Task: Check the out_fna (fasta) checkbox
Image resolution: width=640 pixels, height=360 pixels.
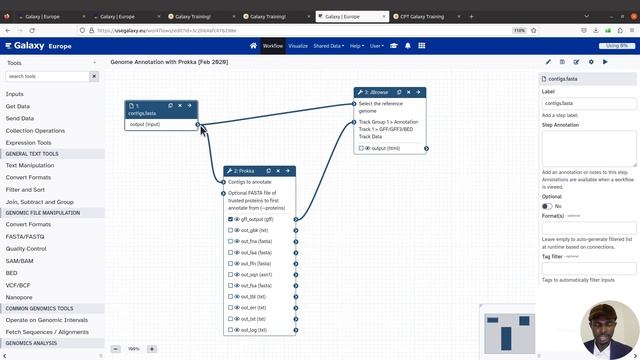Action: click(230, 241)
